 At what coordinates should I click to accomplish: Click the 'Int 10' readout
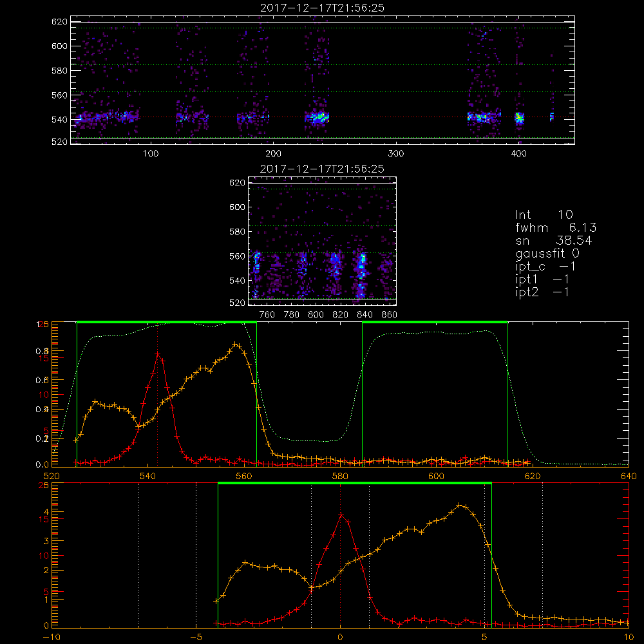[x=544, y=214]
